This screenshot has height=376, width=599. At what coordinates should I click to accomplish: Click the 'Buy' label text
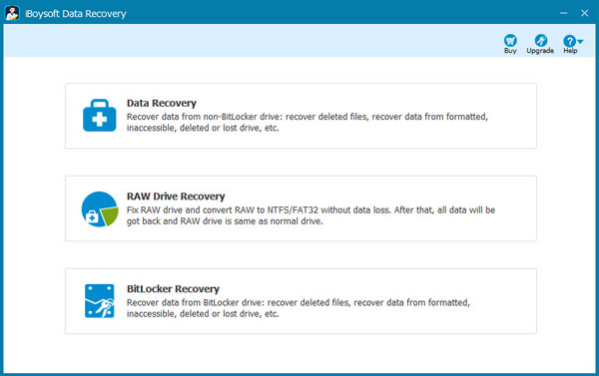pos(510,51)
